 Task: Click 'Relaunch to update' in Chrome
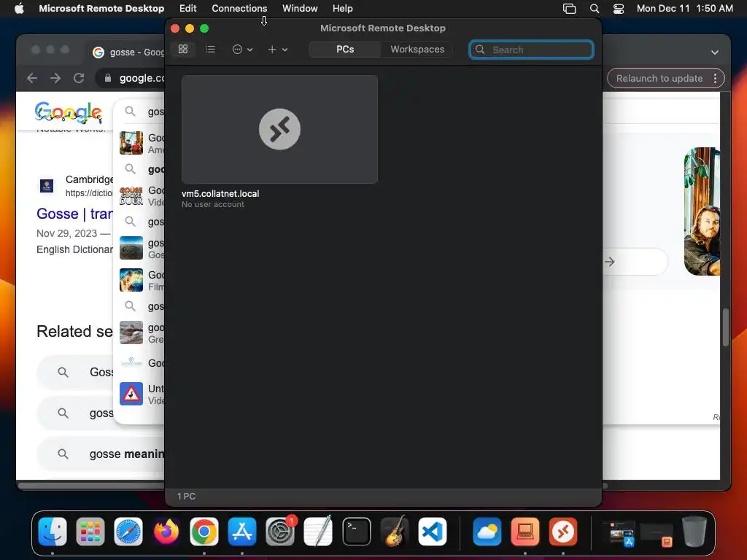point(659,78)
